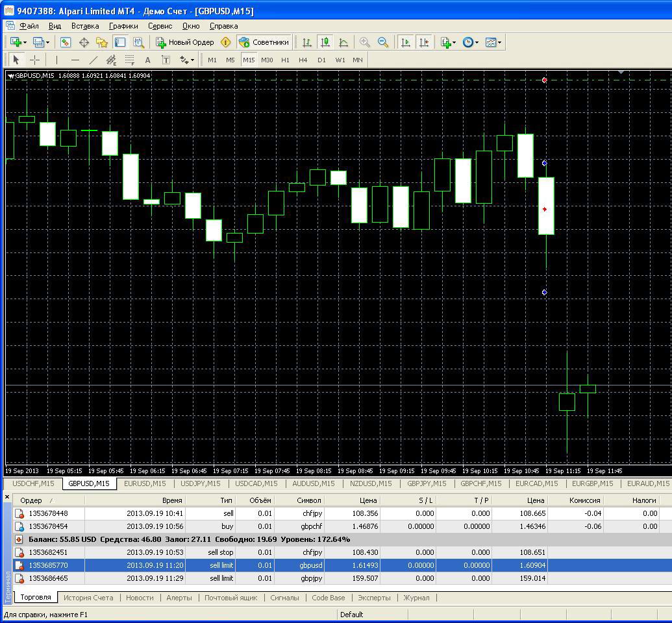Toggle the Data Window crosshair icon

(84, 42)
